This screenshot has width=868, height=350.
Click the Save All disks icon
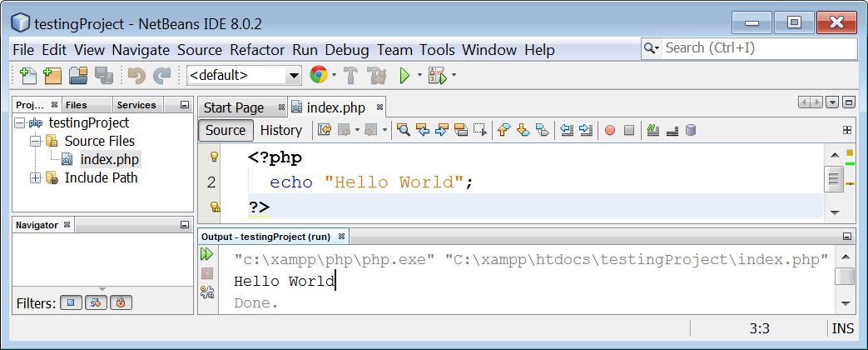pos(103,75)
